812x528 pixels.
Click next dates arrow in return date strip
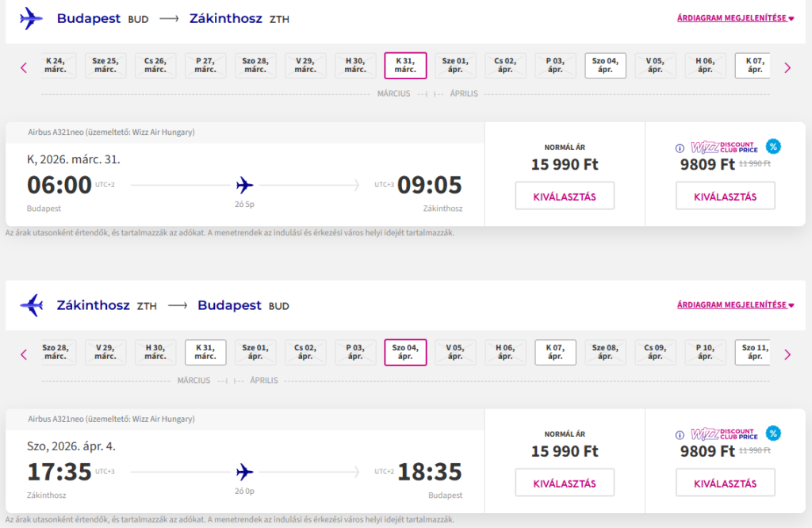coord(787,354)
